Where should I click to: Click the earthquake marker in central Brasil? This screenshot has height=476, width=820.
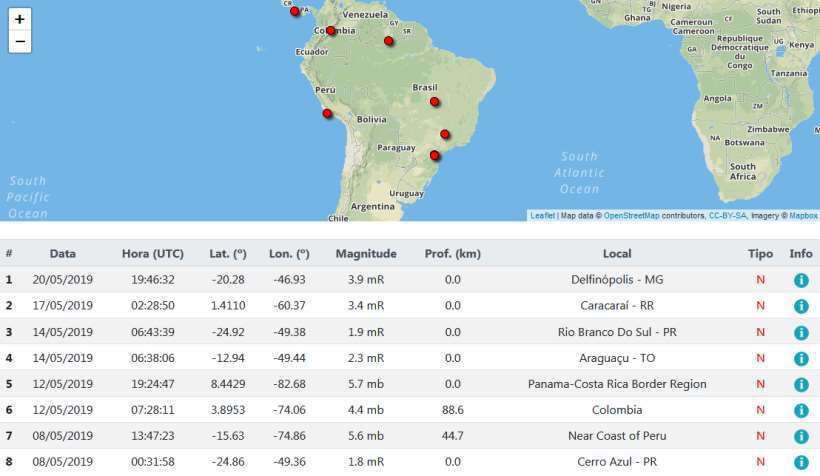pos(434,101)
